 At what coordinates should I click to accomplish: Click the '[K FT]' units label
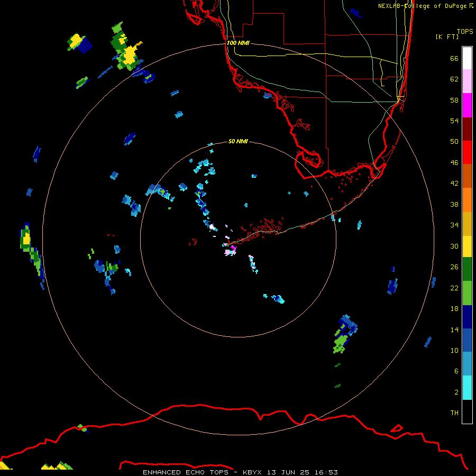[x=447, y=36]
